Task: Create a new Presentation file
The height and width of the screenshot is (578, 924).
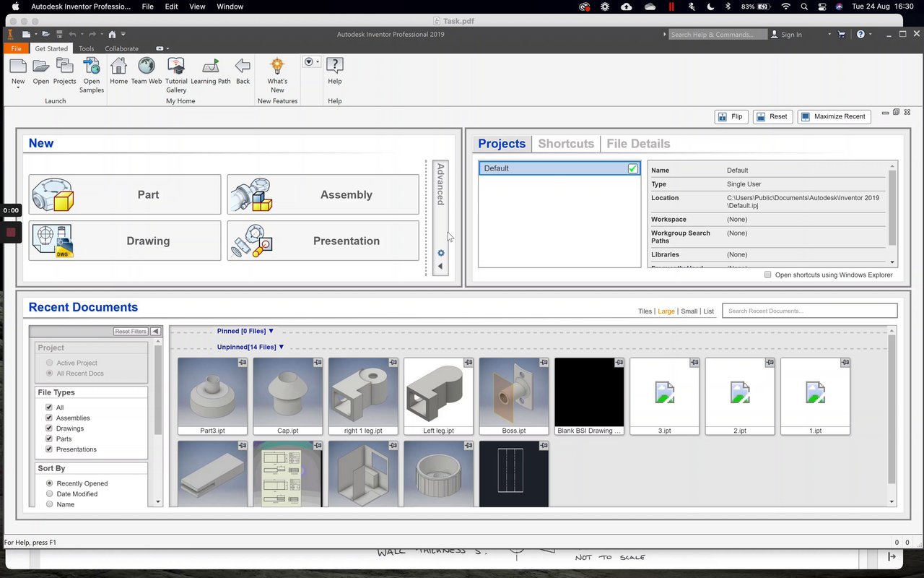Action: click(323, 241)
